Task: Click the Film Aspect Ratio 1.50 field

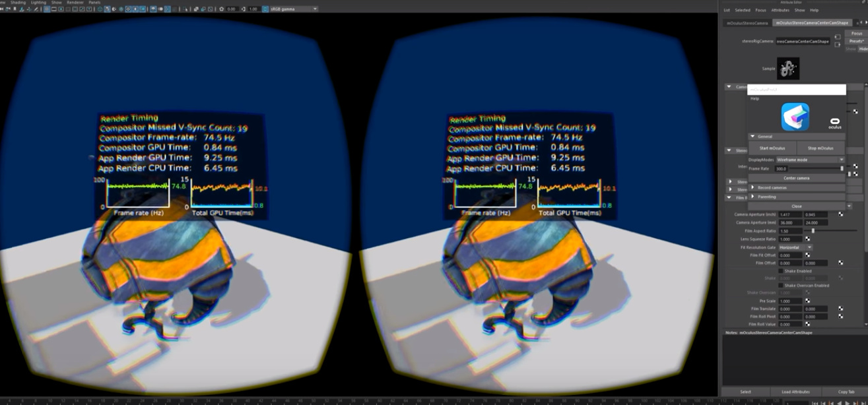Action: 790,231
